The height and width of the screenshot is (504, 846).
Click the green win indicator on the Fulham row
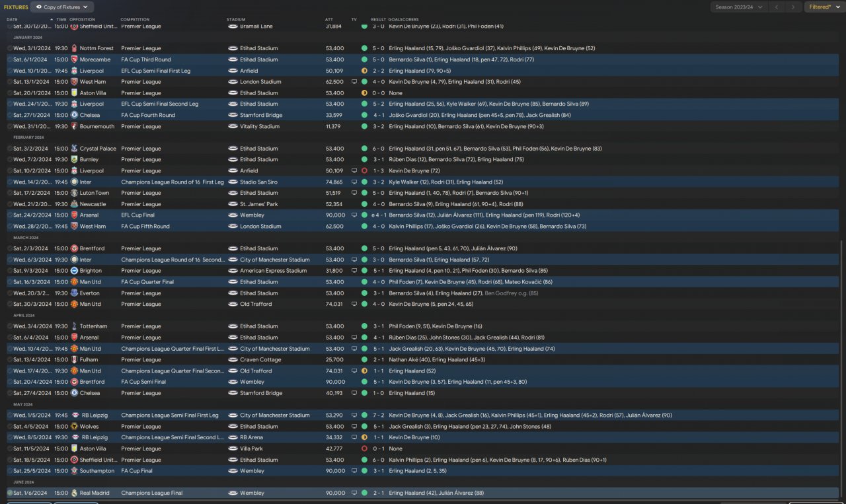pos(364,359)
